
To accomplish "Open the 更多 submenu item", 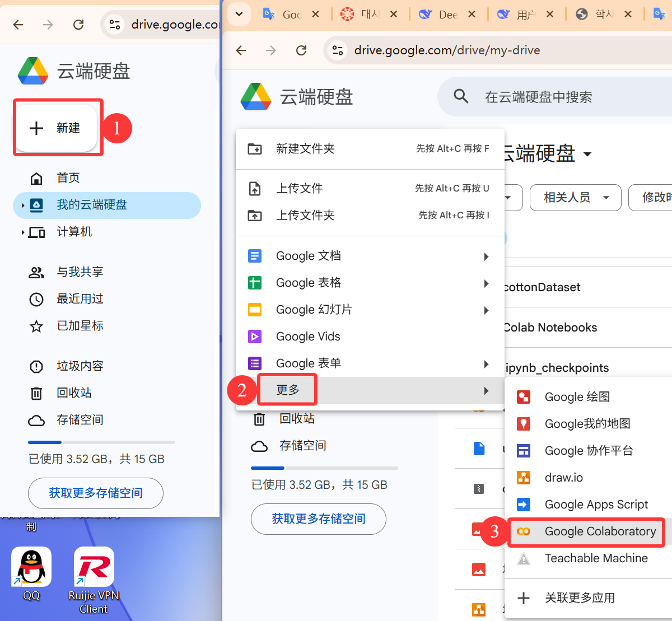I will (x=370, y=390).
